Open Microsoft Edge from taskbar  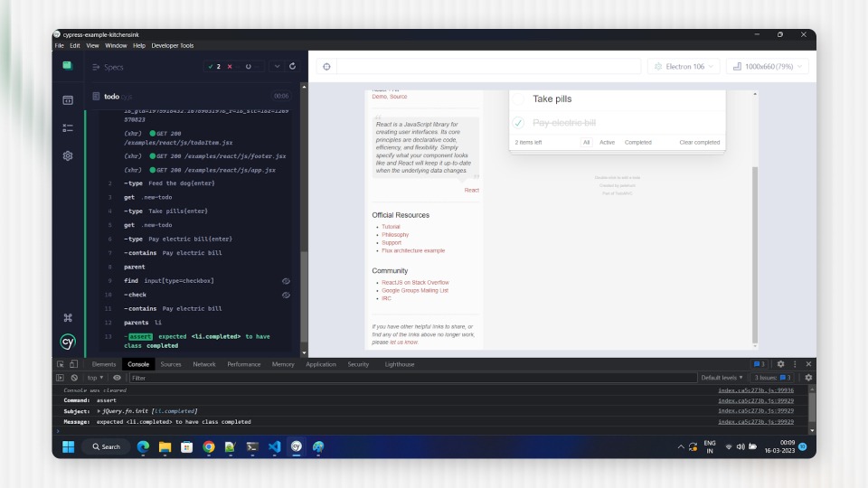(143, 446)
